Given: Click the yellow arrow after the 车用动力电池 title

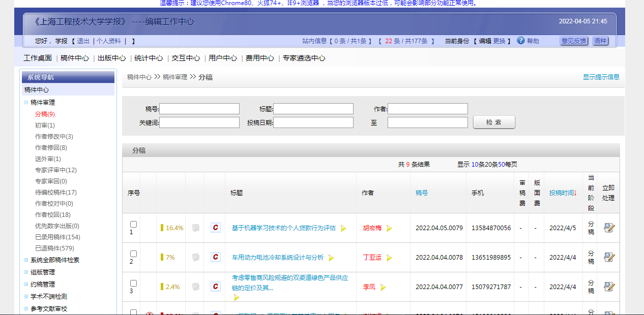Looking at the screenshot, I should pyautogui.click(x=331, y=258).
